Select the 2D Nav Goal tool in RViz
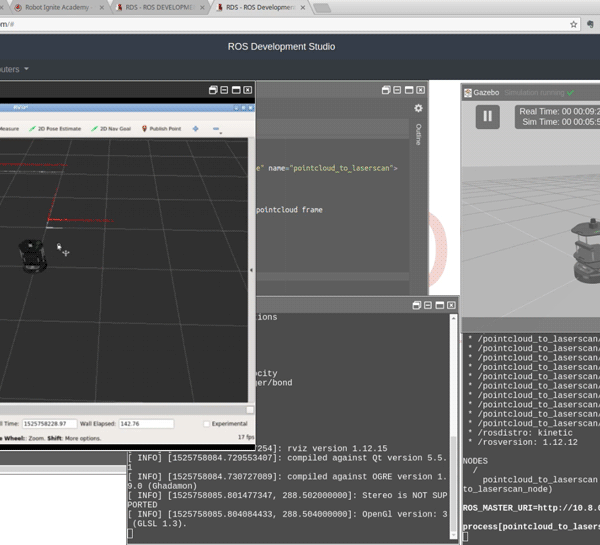 (x=111, y=129)
